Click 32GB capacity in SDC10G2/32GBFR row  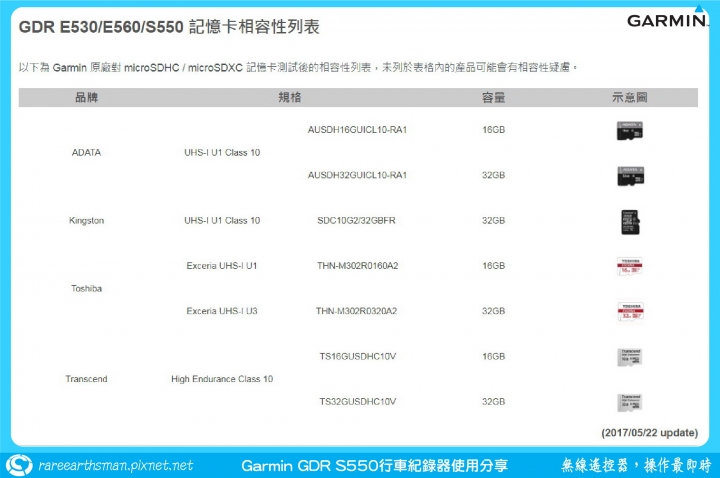click(494, 220)
